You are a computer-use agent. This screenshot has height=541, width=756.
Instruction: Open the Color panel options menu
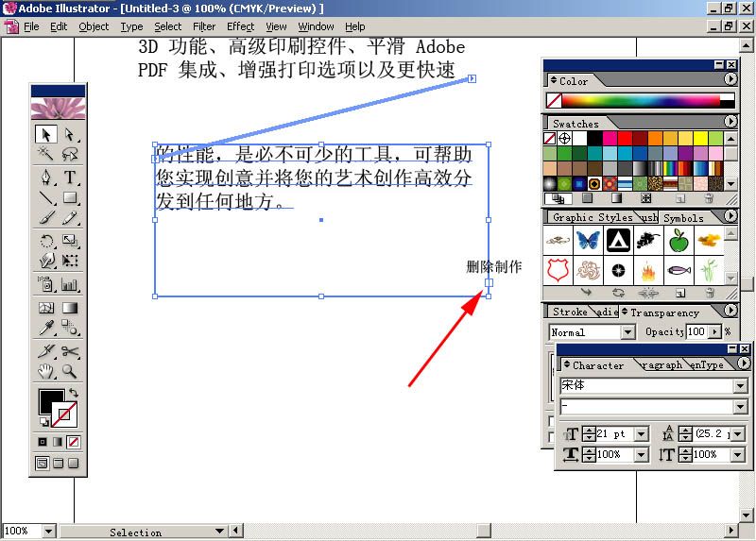click(730, 79)
